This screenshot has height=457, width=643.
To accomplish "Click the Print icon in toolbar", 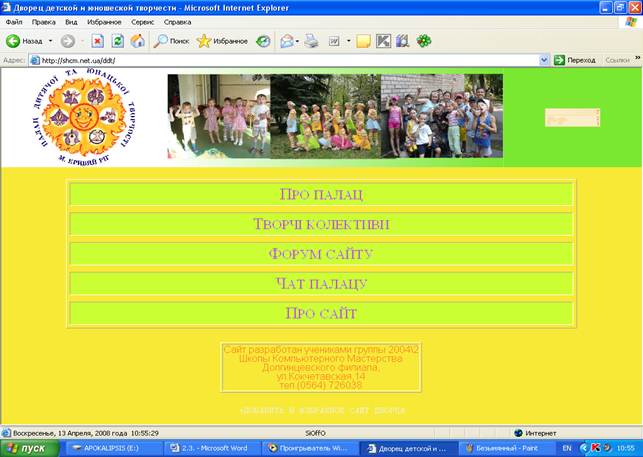I will pos(312,41).
